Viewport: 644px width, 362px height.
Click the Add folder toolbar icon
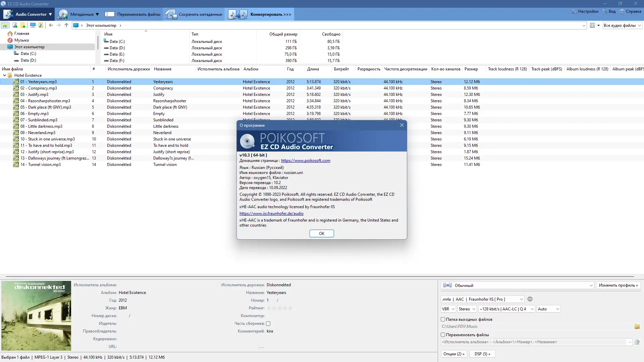click(x=23, y=25)
